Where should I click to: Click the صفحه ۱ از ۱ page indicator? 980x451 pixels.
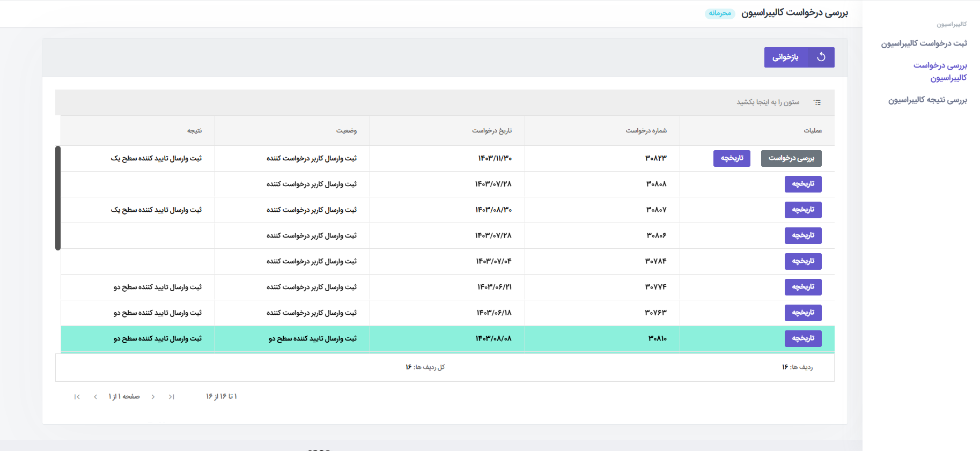pos(124,397)
